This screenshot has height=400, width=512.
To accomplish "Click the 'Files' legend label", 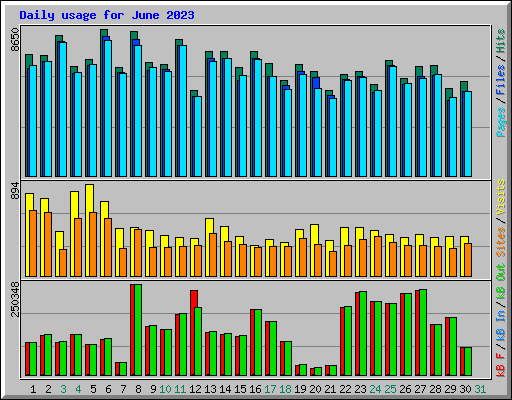I will [500, 80].
